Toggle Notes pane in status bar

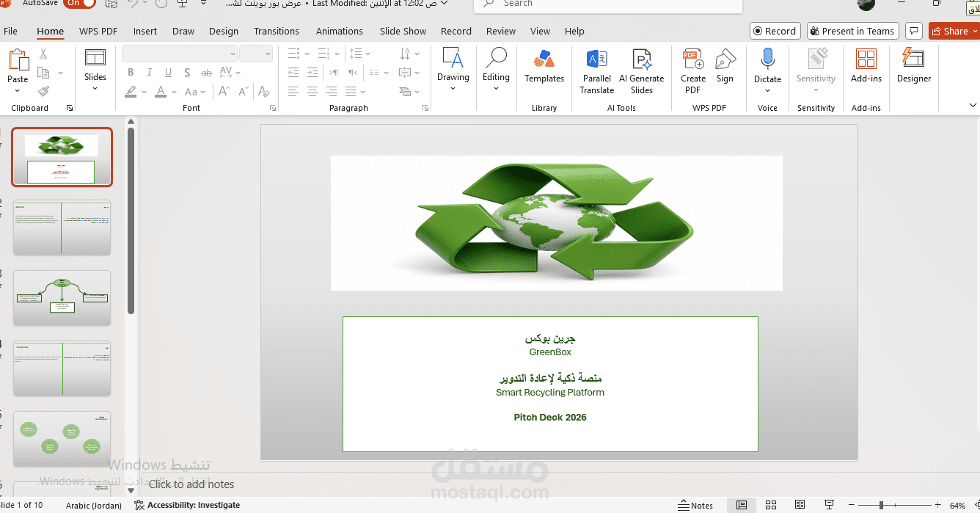695,505
